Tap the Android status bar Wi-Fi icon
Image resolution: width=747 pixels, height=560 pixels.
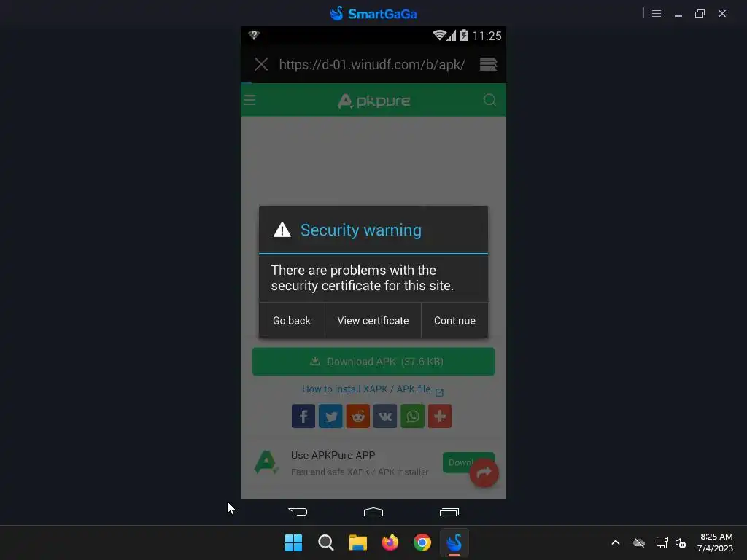point(439,35)
